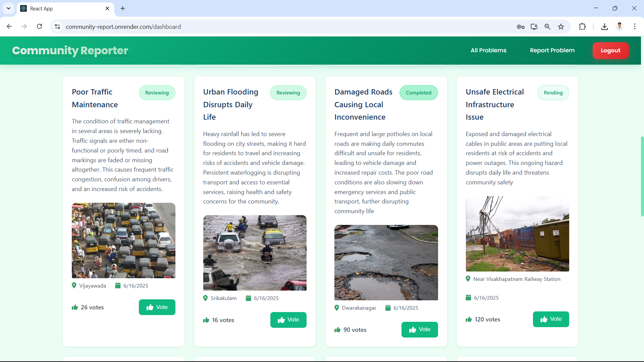
Task: Click the install app icon in address bar
Action: click(x=534, y=27)
